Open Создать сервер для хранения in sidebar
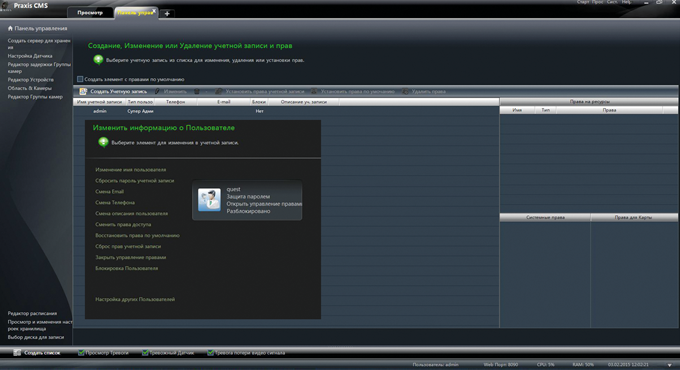The height and width of the screenshot is (370, 680). (39, 44)
